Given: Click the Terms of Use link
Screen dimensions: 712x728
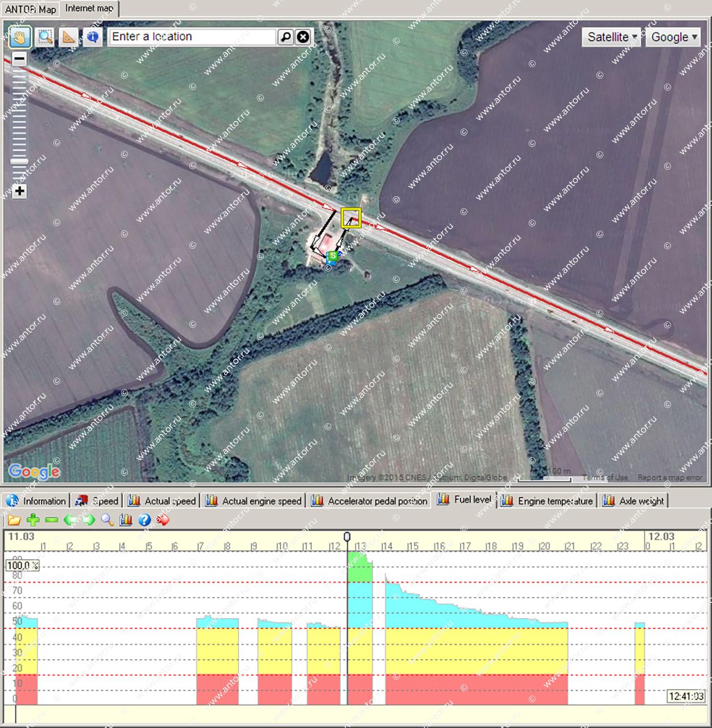Looking at the screenshot, I should coord(605,478).
